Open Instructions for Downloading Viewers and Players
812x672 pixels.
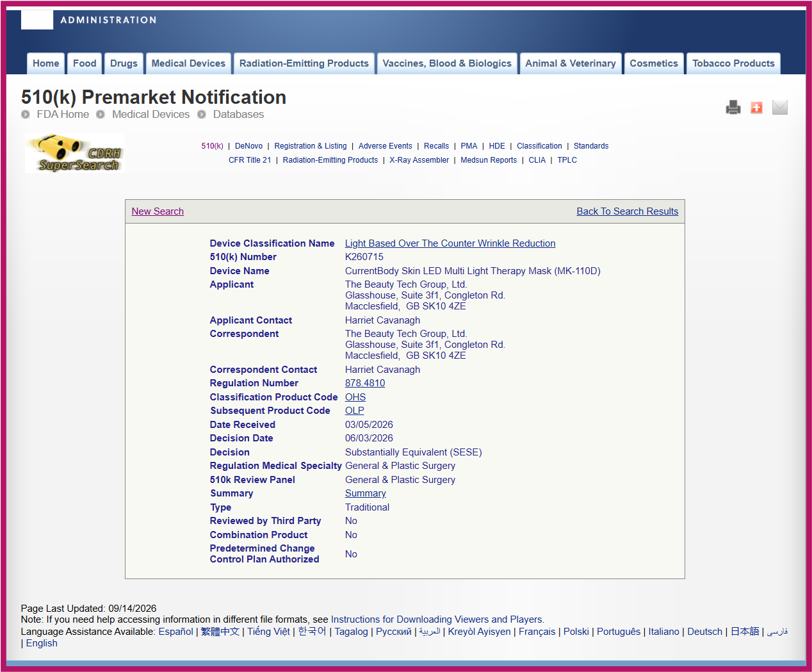coord(437,619)
